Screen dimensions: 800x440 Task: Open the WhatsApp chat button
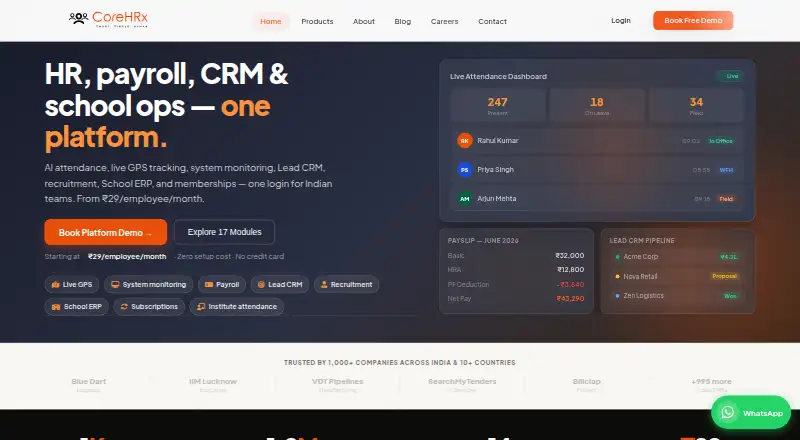tap(751, 412)
